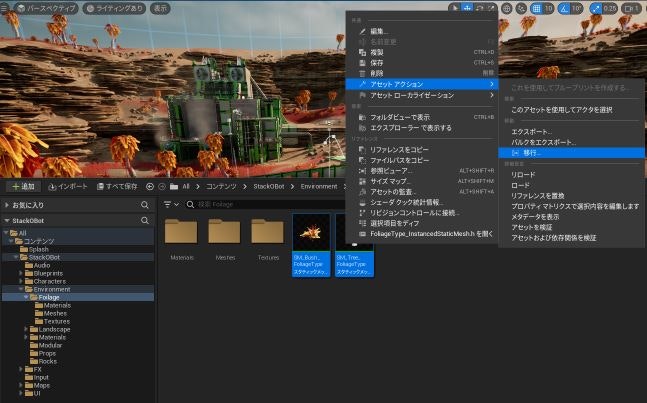This screenshot has width=647, height=403.
Task: Click the StackOBot breadcrumb
Action: click(x=269, y=186)
